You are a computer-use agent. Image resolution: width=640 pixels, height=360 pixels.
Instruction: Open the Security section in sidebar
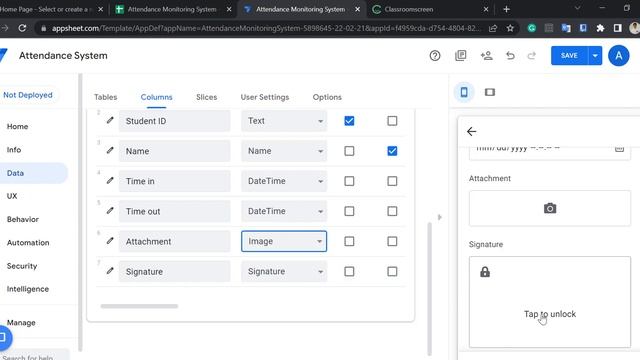22,266
